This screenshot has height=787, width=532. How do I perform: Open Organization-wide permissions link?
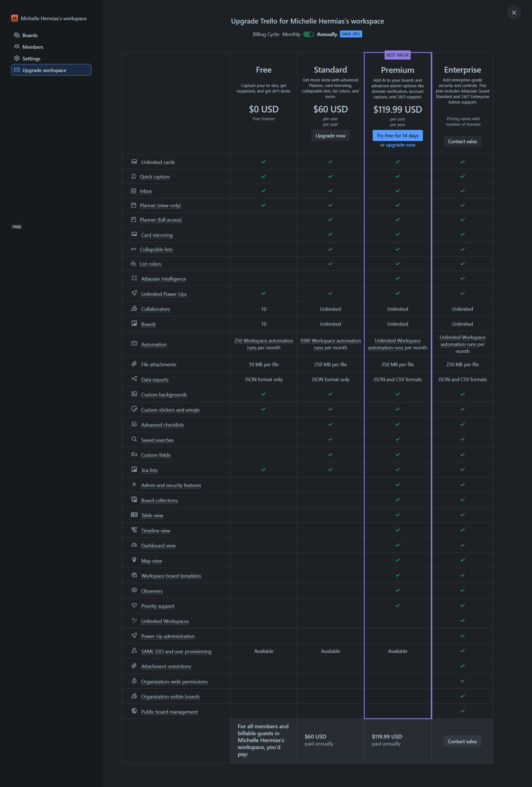click(x=174, y=681)
